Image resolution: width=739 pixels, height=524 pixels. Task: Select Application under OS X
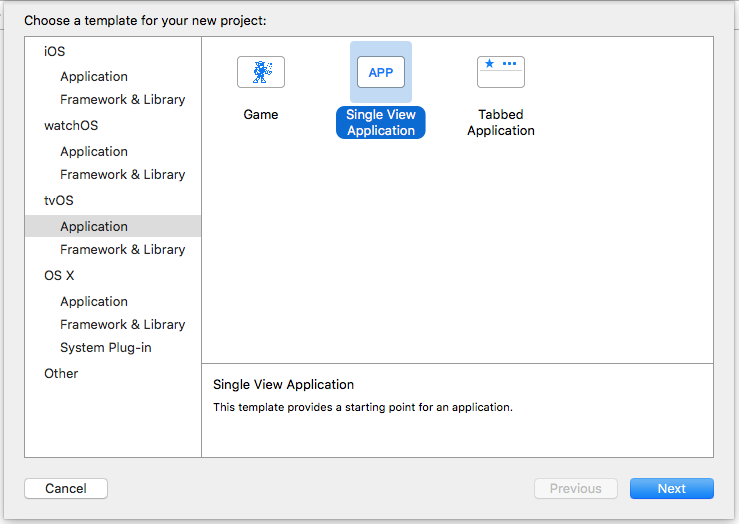coord(94,301)
